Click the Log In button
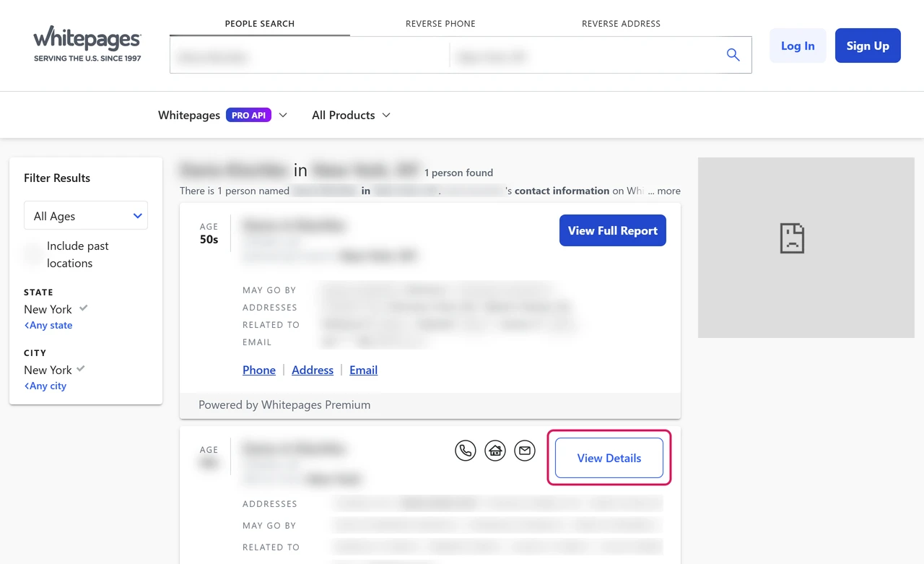 (x=798, y=45)
